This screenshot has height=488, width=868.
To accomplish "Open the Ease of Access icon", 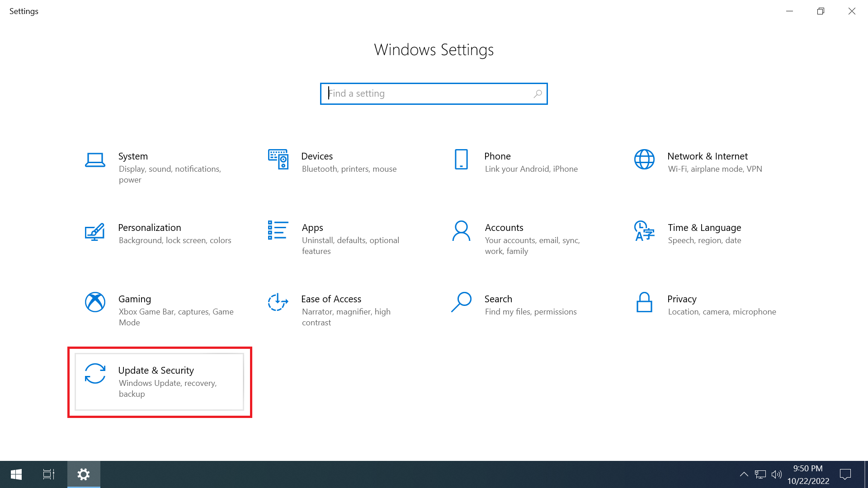I will (278, 302).
